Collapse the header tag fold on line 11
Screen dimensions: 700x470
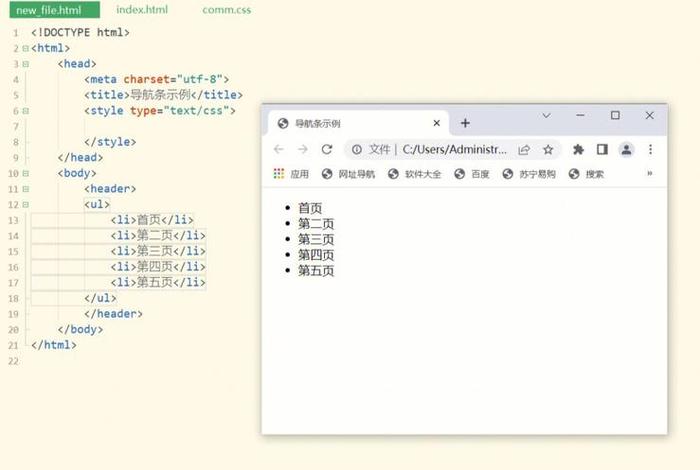pyautogui.click(x=25, y=189)
